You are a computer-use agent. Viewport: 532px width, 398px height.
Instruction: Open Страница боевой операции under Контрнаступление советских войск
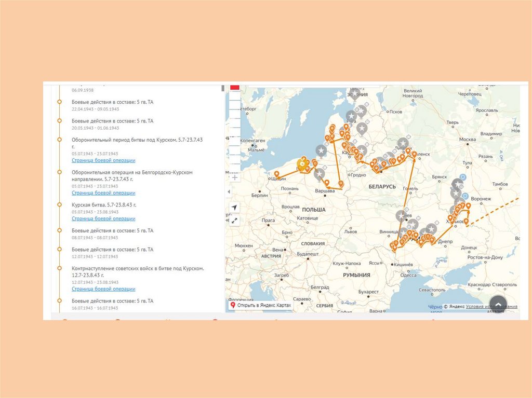(103, 289)
